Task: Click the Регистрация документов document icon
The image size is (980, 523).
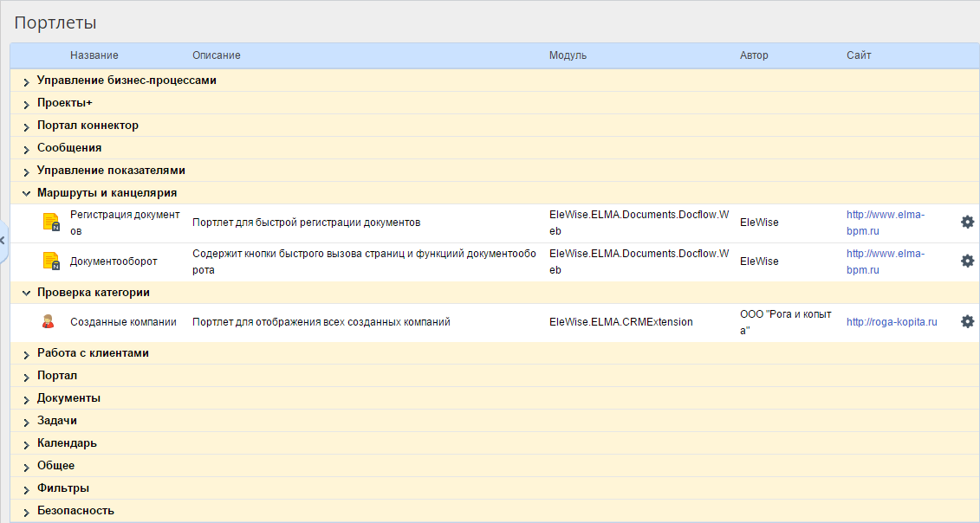Action: [51, 223]
